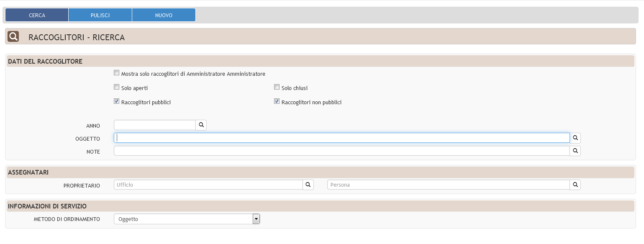Select NUOVO to create a new raccoglitore
This screenshot has width=644, height=244.
coord(164,15)
